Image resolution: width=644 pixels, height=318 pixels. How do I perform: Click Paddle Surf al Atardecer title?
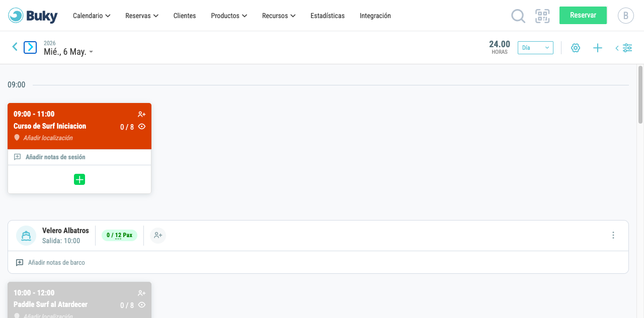tap(50, 304)
